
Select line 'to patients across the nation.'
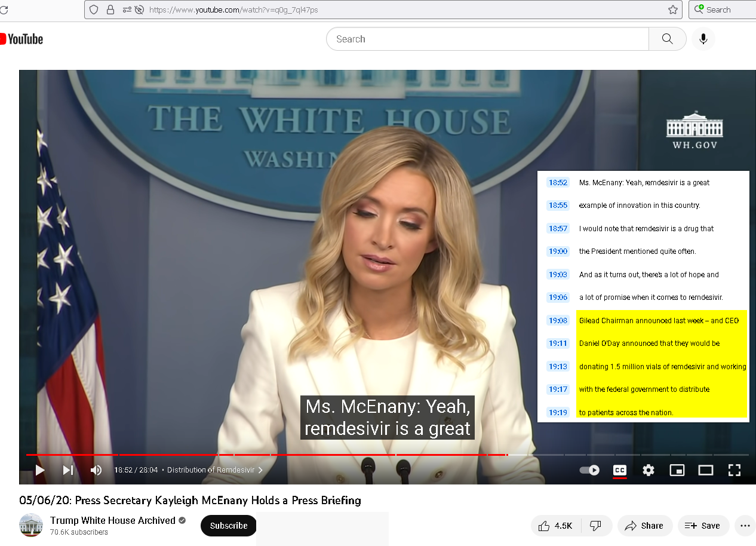click(x=626, y=412)
